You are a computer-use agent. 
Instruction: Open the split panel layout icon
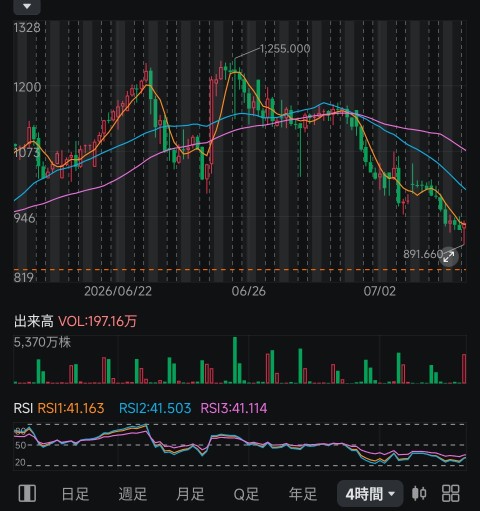coord(27,493)
